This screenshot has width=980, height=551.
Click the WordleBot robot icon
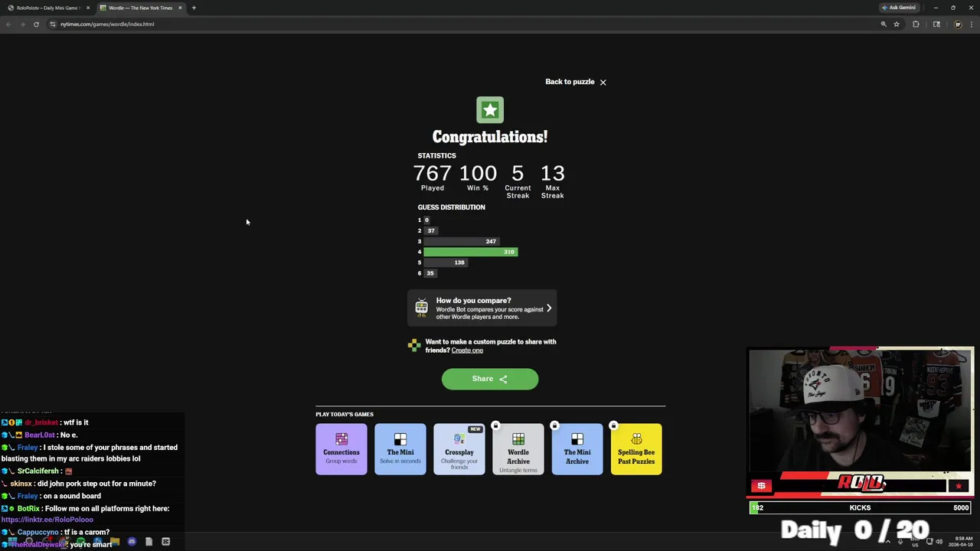pos(421,308)
